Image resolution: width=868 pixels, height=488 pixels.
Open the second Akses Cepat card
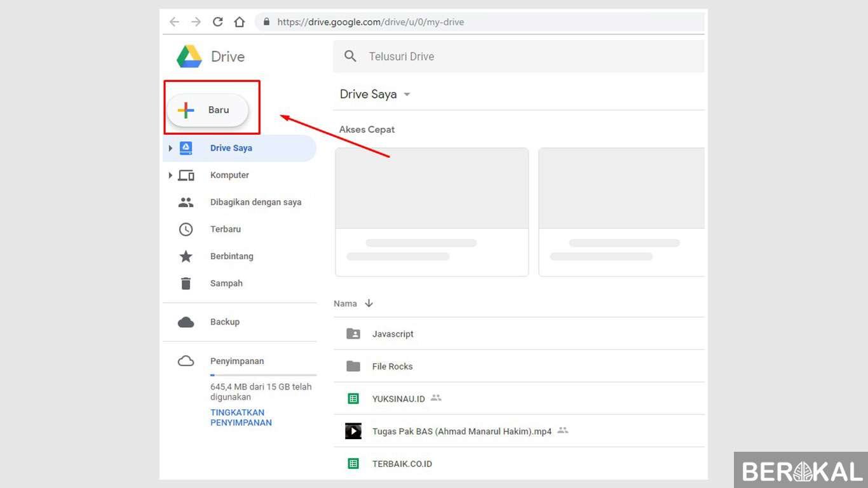pyautogui.click(x=621, y=212)
